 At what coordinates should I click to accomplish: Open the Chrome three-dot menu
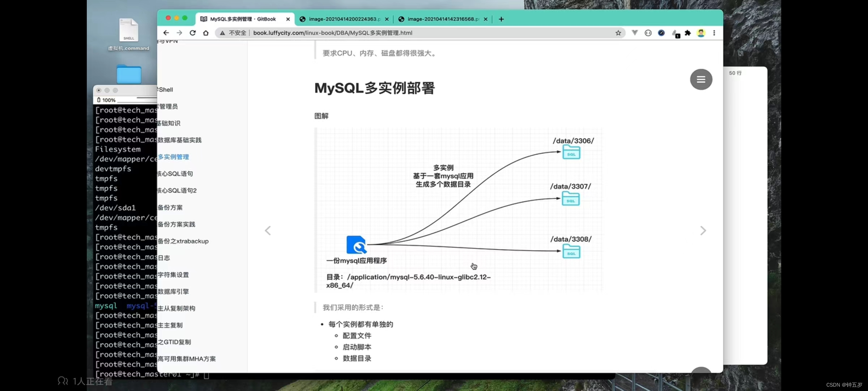click(714, 33)
